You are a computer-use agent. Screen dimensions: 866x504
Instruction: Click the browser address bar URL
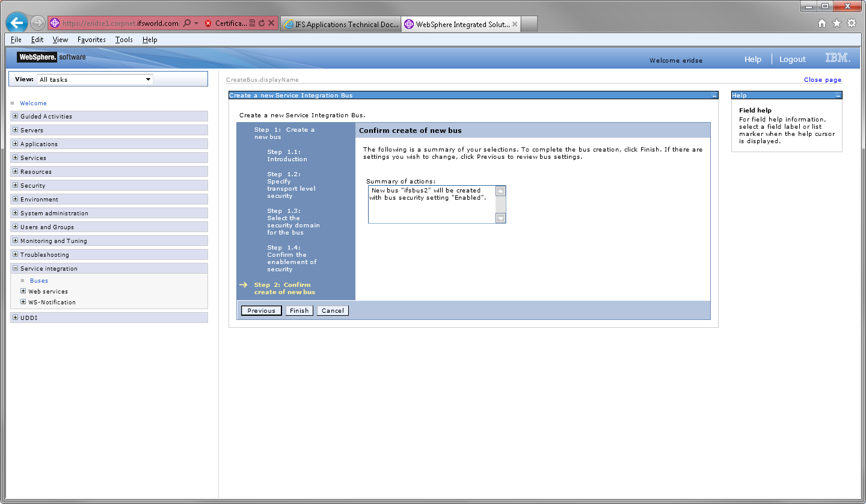click(x=120, y=23)
